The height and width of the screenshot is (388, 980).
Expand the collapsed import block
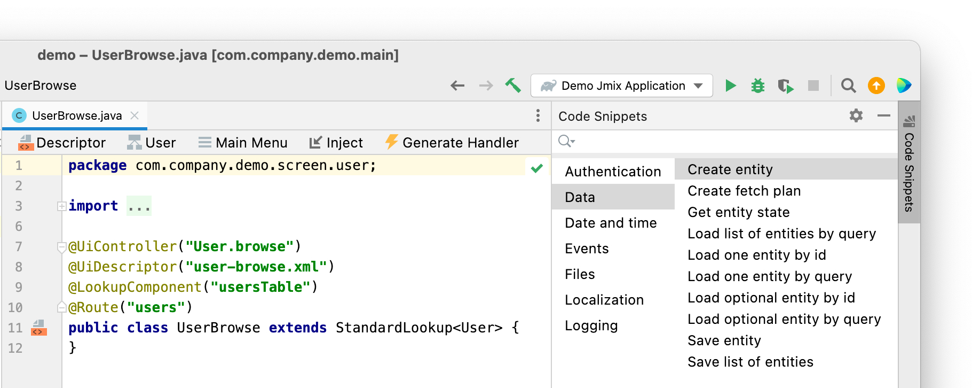tap(62, 206)
